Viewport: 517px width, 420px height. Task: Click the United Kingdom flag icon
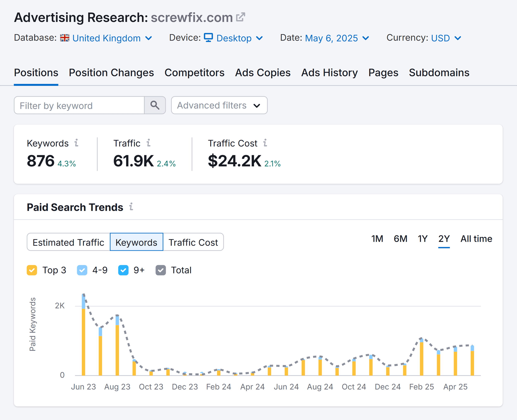click(65, 38)
